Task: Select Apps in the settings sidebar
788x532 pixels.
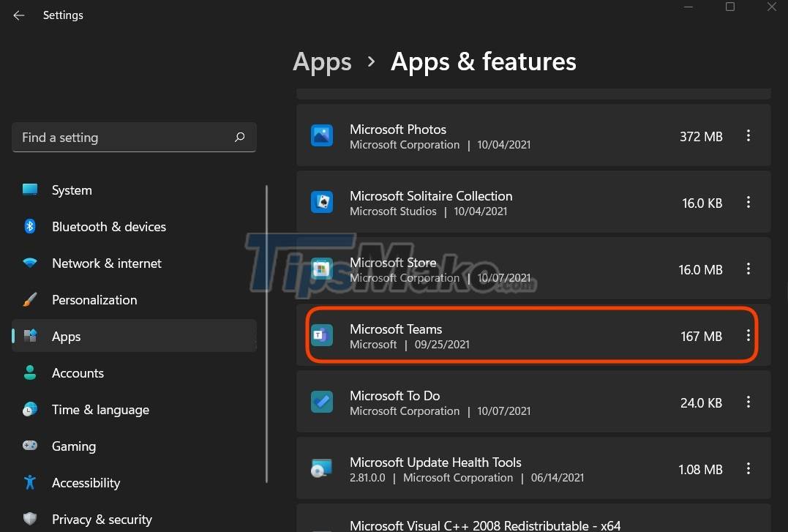Action: [x=66, y=336]
